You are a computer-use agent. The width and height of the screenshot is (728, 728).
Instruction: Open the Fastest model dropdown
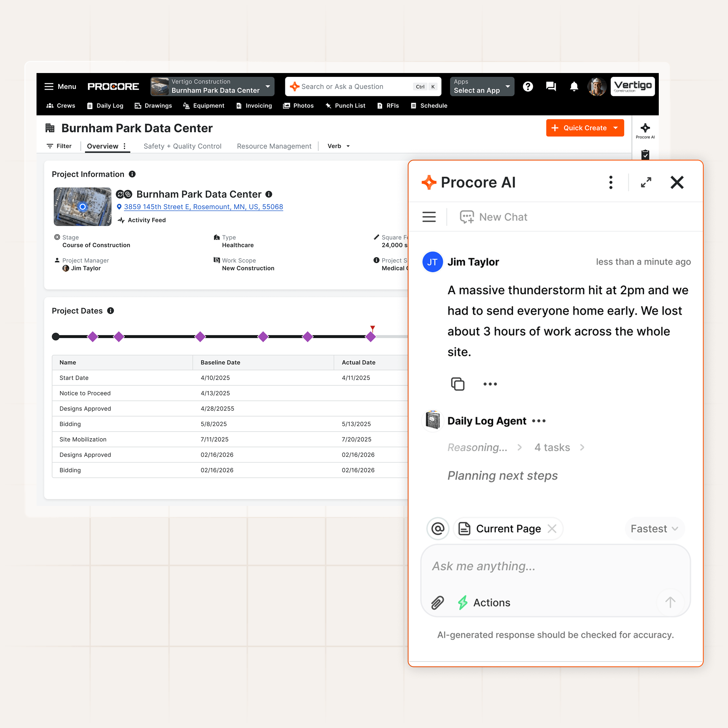[x=654, y=529]
